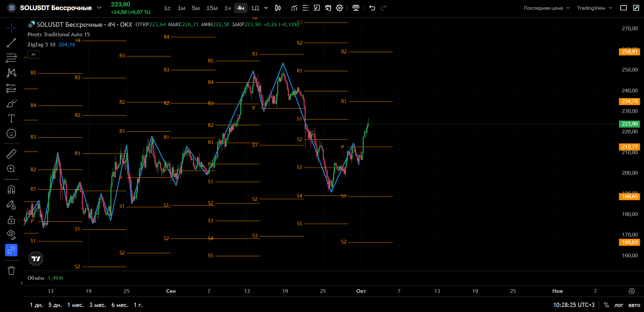Screen dimensions: 644x312
Task: Switch to the 15м timeframe
Action: pos(212,8)
